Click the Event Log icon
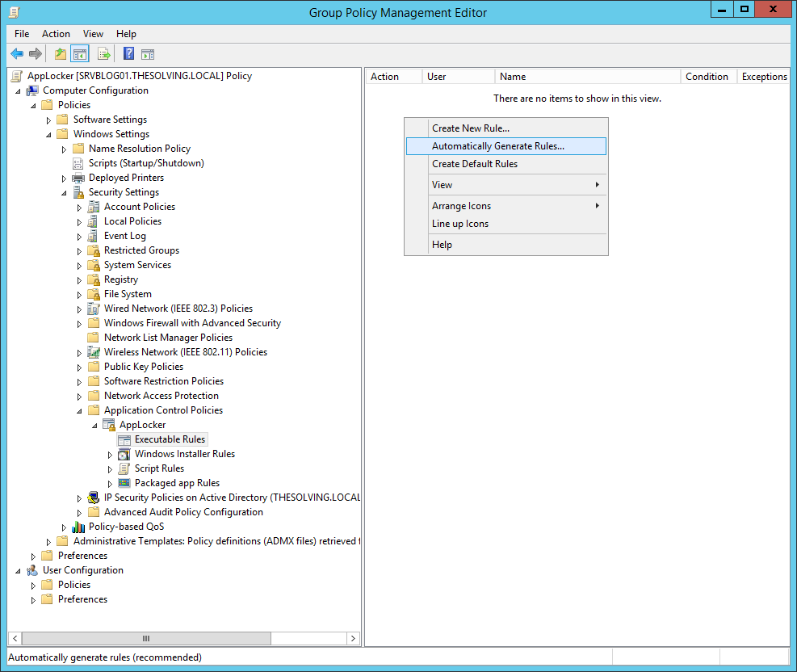 pos(94,236)
